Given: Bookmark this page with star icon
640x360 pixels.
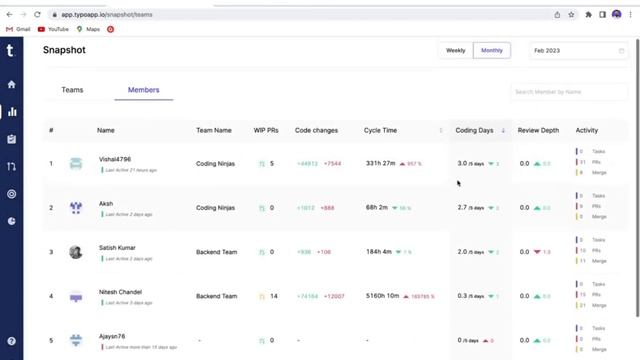Looking at the screenshot, I should click(571, 15).
